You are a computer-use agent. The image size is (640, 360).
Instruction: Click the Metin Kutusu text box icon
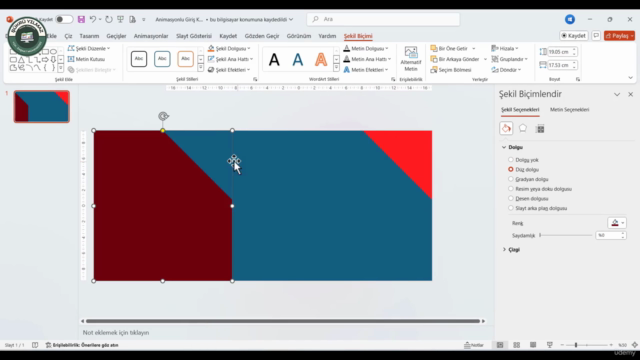pos(71,59)
